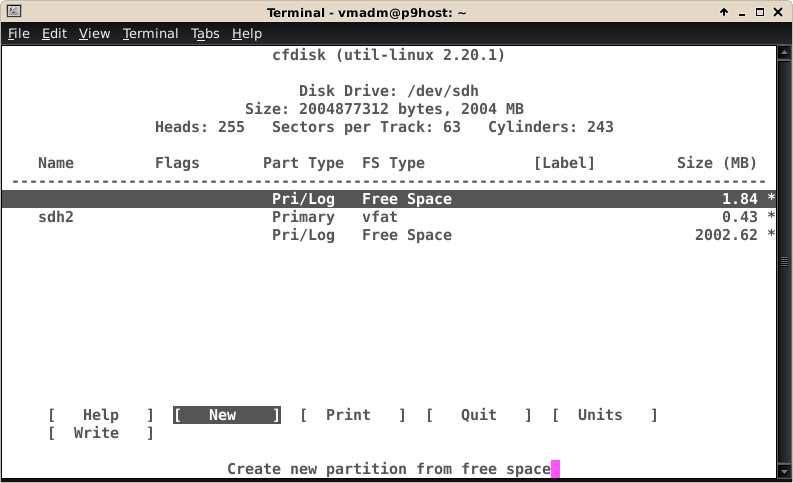Open the File menu
793x483 pixels.
pos(19,33)
